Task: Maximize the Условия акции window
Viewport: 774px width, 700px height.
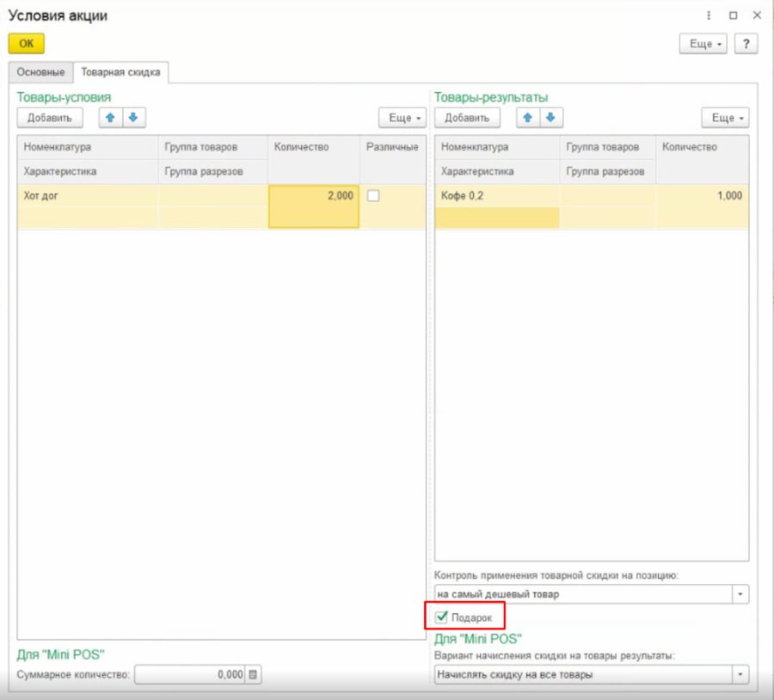Action: click(734, 15)
